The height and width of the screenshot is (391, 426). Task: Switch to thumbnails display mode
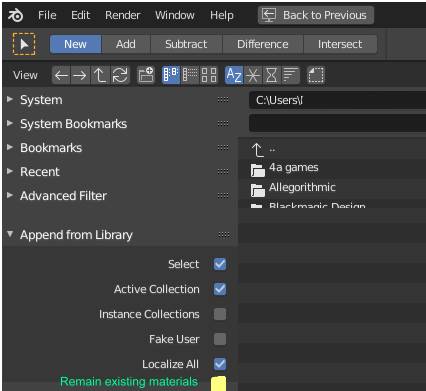[209, 75]
